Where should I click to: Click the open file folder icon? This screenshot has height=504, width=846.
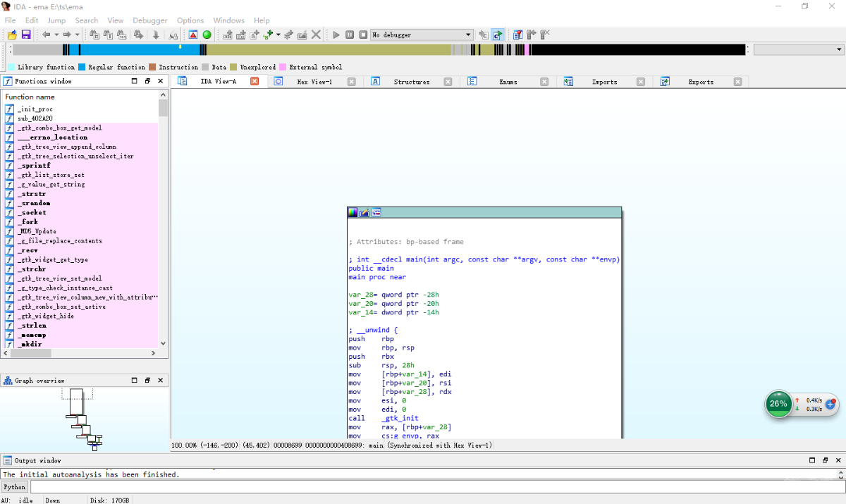click(12, 35)
